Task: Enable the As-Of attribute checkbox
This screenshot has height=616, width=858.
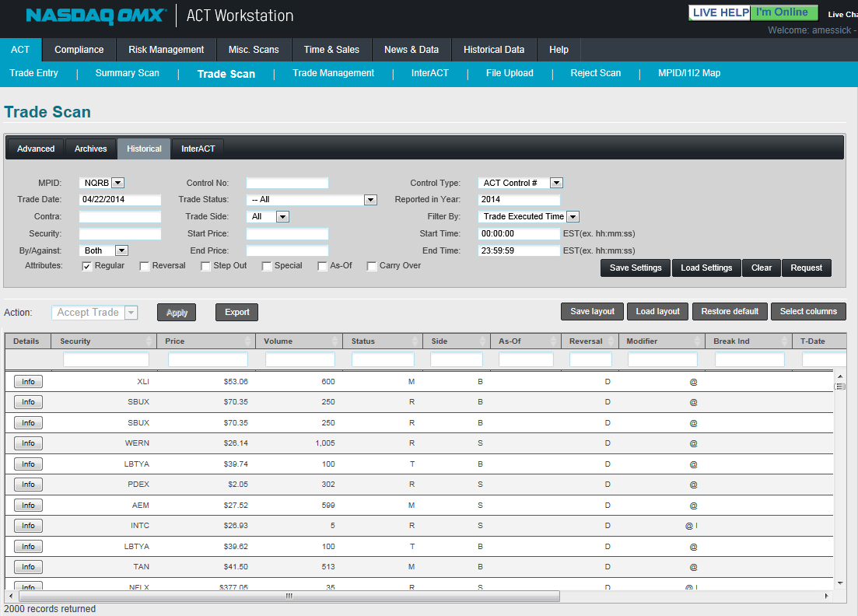Action: pos(322,267)
